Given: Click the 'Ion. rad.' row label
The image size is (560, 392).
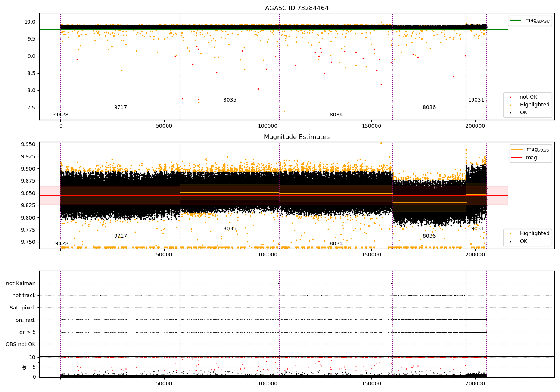Looking at the screenshot, I should pos(25,320).
